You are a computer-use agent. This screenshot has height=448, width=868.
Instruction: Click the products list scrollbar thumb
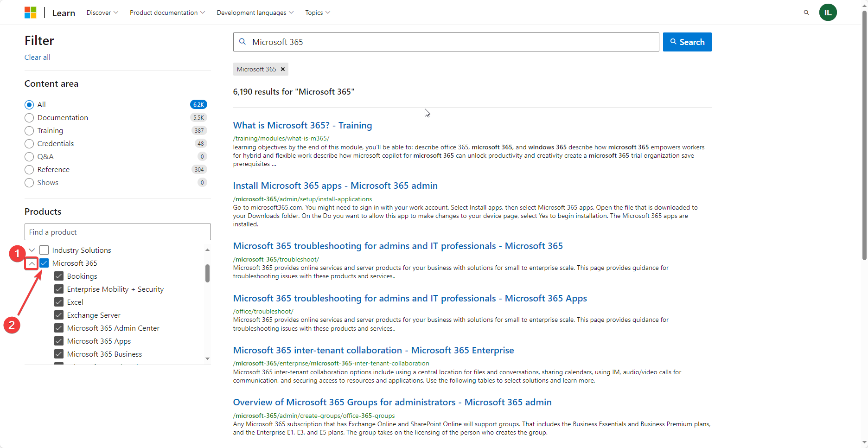[207, 273]
